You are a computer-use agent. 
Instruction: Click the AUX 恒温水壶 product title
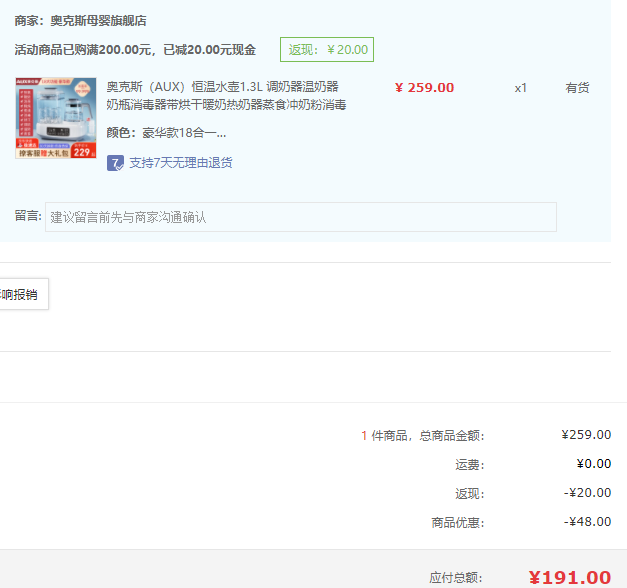point(226,95)
